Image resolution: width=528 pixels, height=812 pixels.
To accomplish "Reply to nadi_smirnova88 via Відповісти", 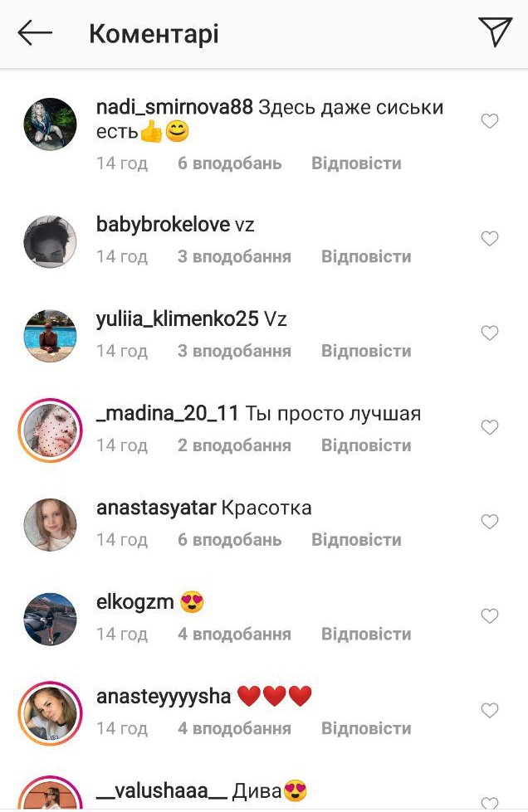I will coord(356,163).
